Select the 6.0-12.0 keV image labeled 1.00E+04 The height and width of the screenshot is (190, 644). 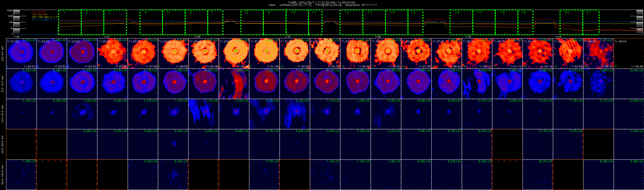[173, 83]
